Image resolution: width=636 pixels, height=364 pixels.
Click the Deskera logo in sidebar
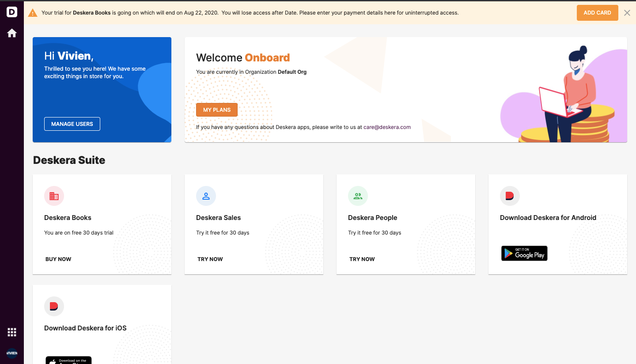click(12, 12)
